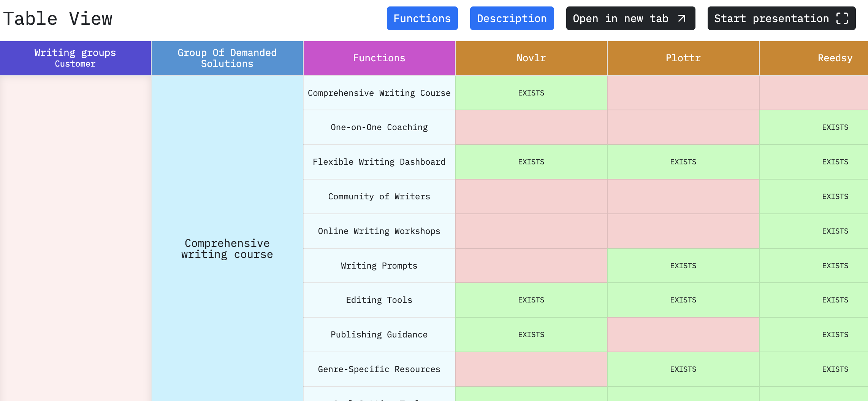Select the Plottr column header
This screenshot has width=868, height=401.
(683, 58)
